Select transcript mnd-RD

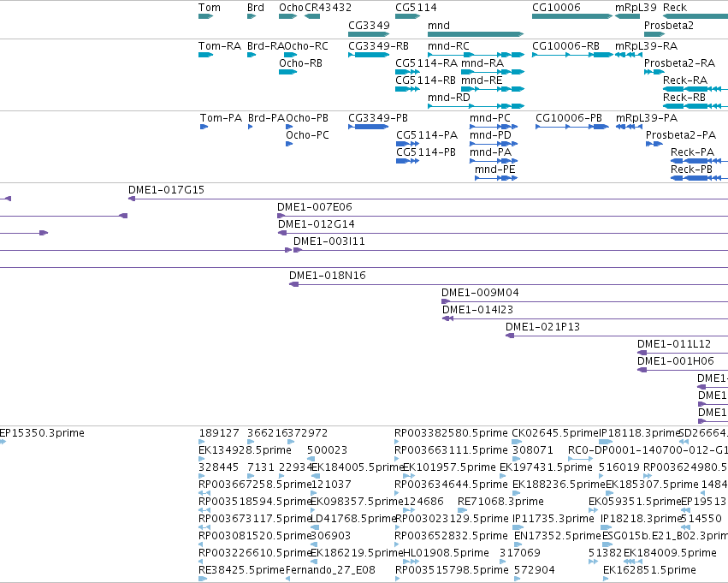point(476,106)
